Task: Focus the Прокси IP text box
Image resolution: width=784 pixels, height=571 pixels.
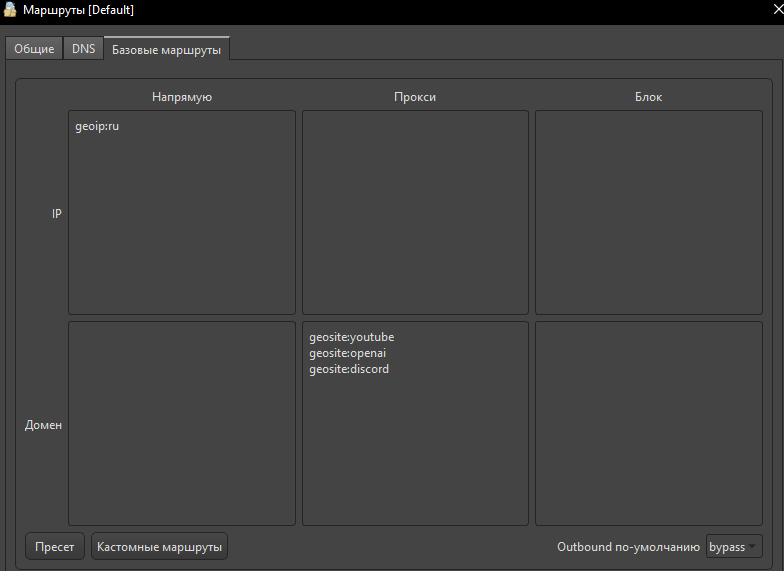Action: 415,212
